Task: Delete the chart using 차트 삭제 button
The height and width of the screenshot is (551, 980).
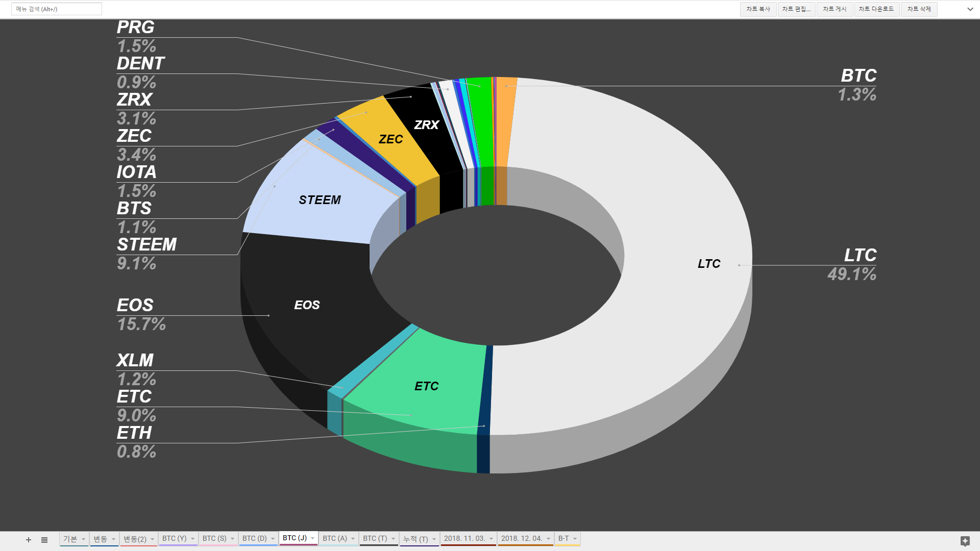Action: tap(919, 9)
